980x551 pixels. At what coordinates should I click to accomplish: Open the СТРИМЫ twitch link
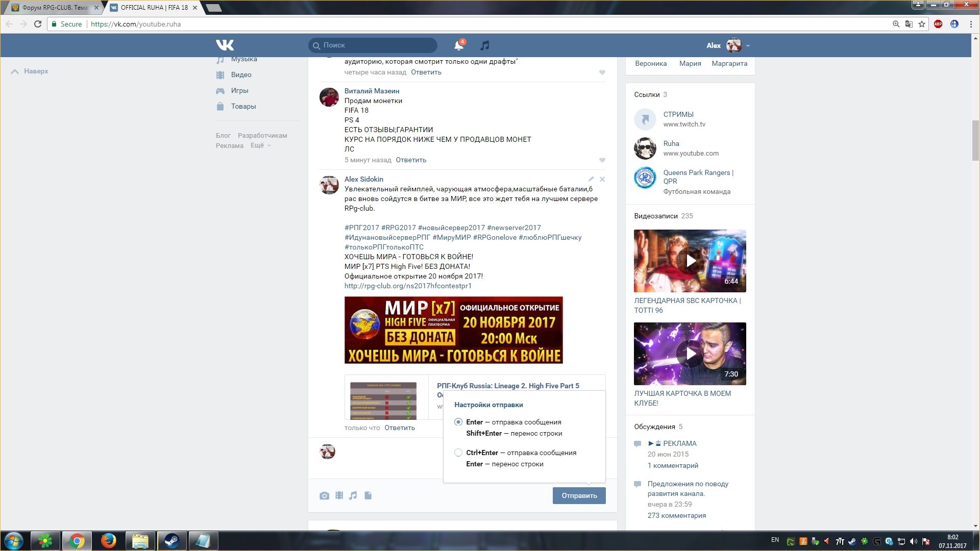click(x=678, y=114)
